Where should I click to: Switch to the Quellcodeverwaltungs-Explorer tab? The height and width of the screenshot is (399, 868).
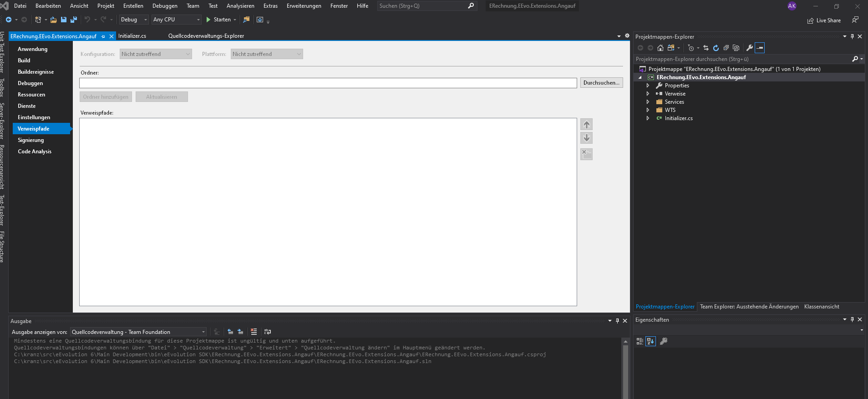tap(206, 36)
